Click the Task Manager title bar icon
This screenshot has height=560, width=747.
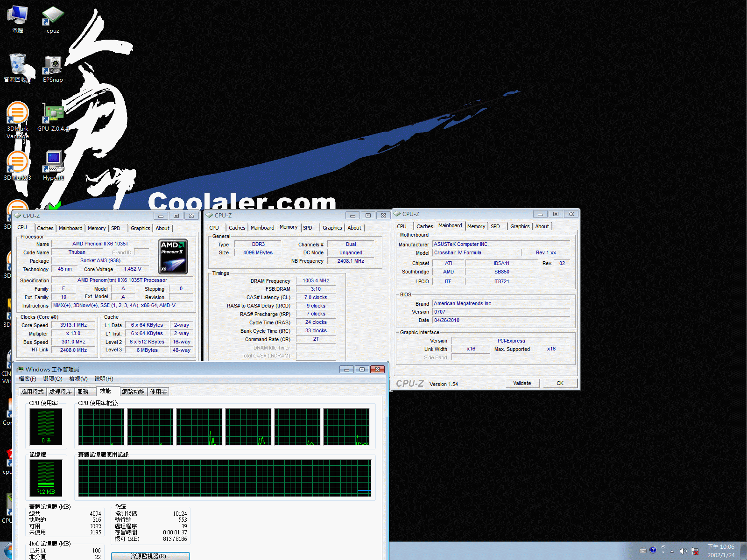pos(20,369)
